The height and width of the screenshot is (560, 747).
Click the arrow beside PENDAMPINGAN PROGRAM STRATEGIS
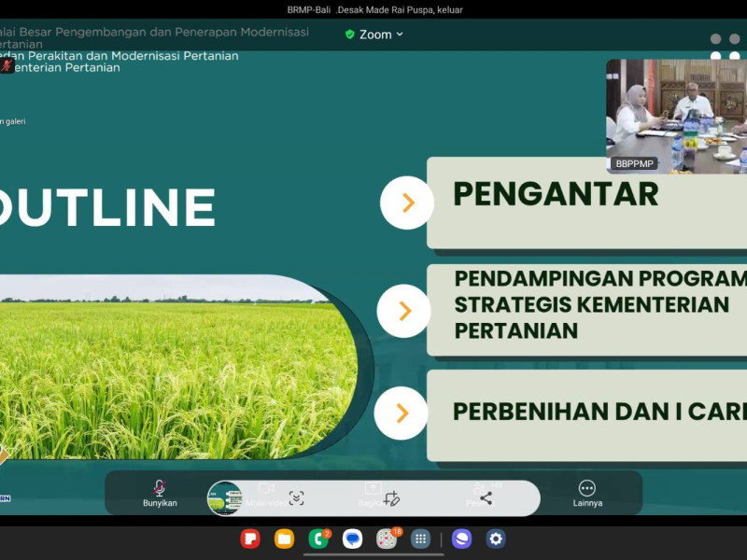click(404, 311)
